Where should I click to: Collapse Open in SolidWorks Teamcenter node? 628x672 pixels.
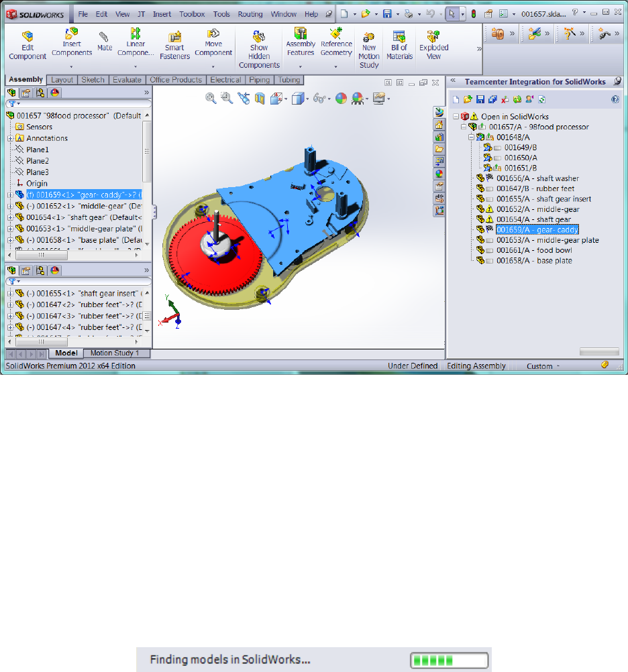[x=456, y=116]
